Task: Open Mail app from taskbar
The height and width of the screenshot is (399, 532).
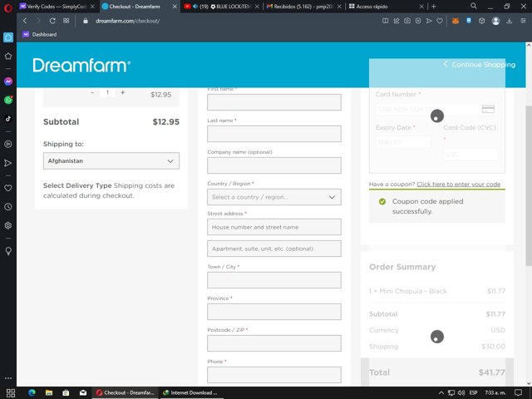Action: [83, 393]
